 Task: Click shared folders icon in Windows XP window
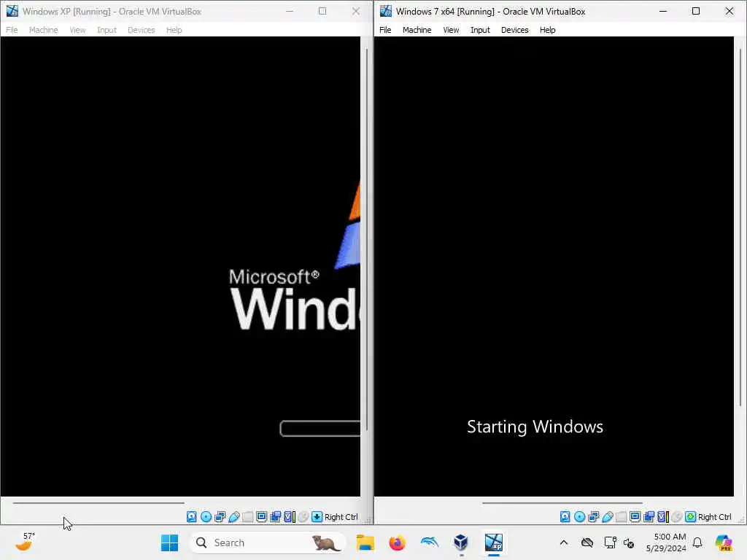click(248, 517)
